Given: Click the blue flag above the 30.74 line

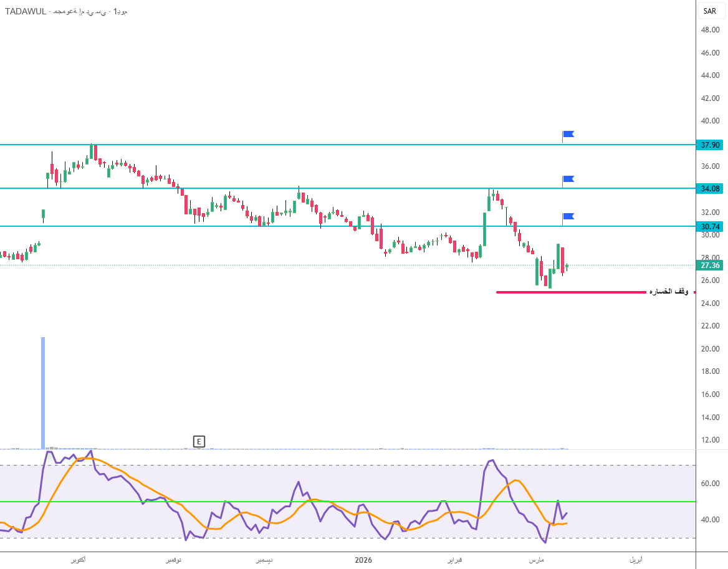Looking at the screenshot, I should (568, 216).
